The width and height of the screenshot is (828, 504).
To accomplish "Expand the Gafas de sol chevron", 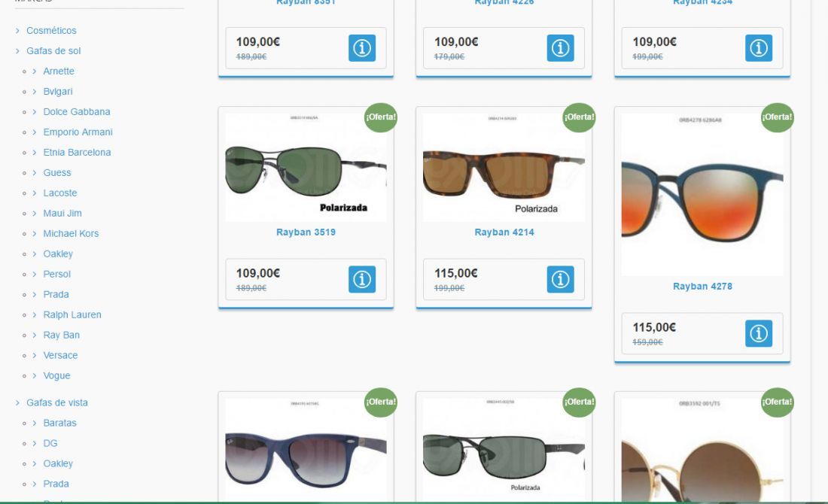I will click(17, 50).
